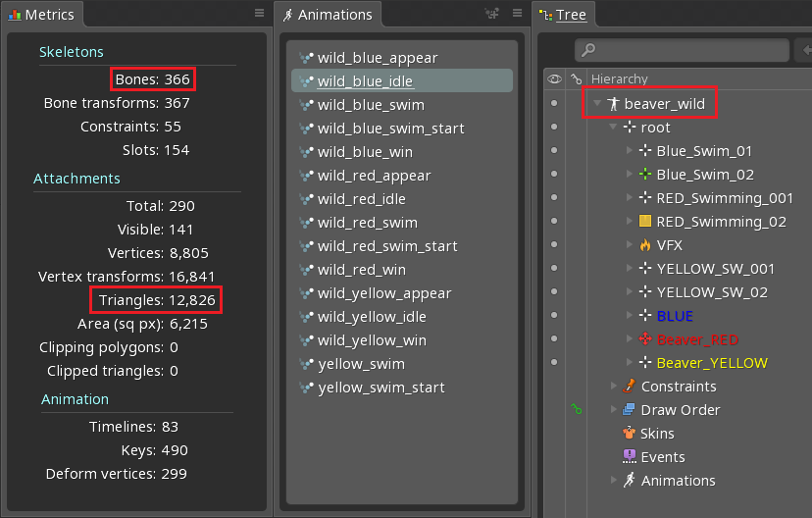Switch to the Tree tab
The height and width of the screenshot is (518, 812).
pos(571,15)
